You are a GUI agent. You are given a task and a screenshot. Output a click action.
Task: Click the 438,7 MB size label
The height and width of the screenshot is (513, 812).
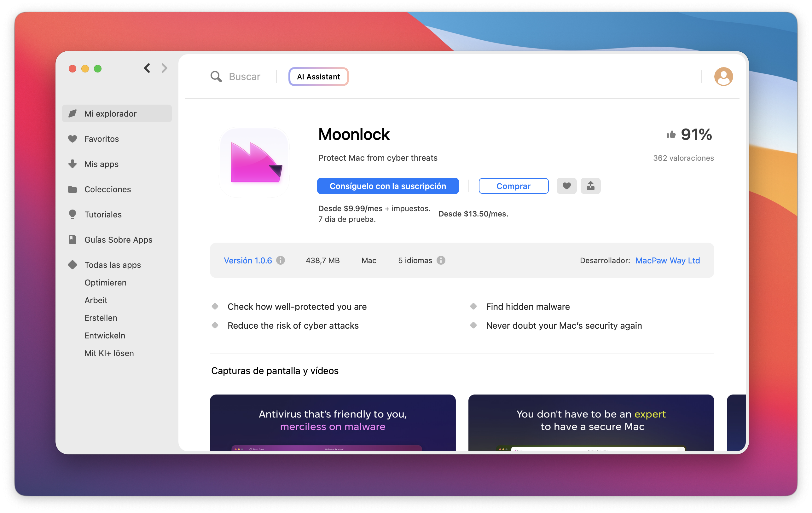(x=323, y=261)
